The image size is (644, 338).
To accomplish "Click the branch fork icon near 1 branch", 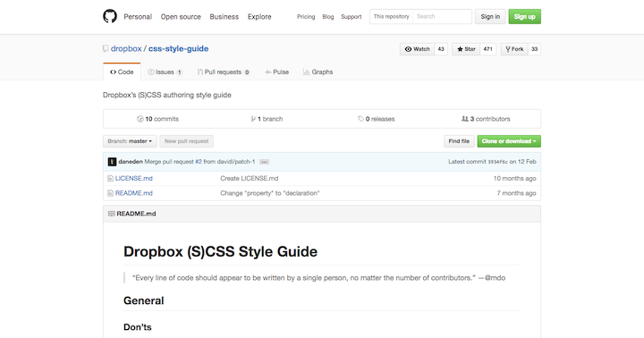I will click(253, 119).
